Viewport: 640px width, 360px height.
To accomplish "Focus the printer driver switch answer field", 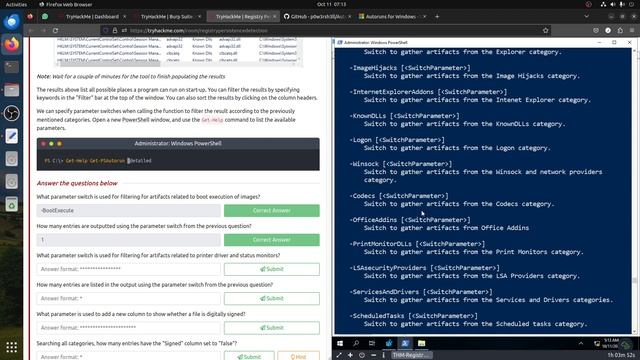I will tap(129, 269).
